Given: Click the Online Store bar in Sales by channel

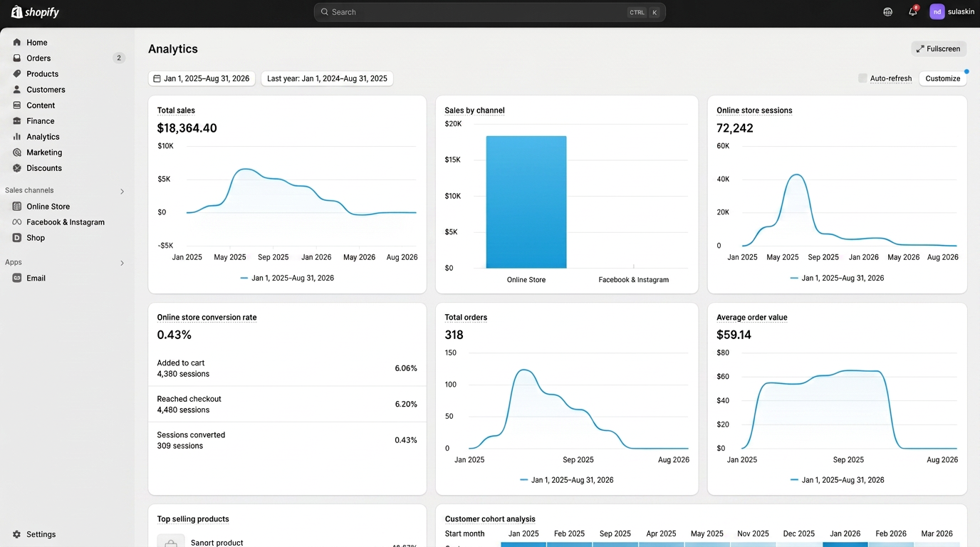Looking at the screenshot, I should 526,202.
